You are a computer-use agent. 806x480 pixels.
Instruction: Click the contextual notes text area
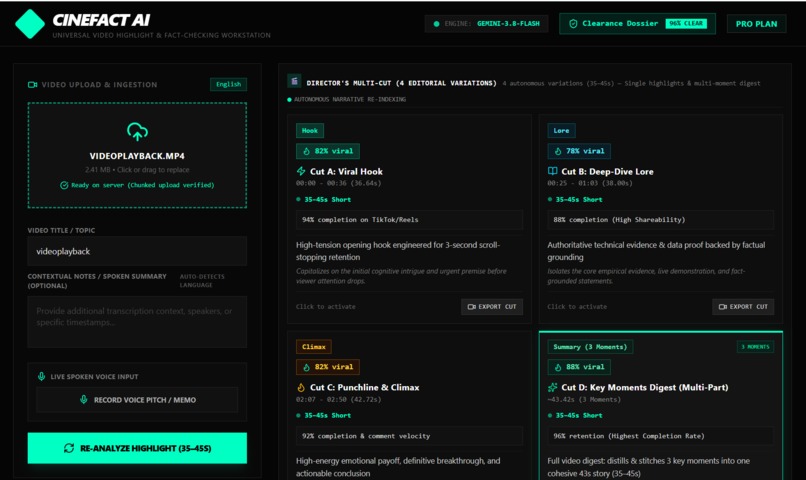point(137,322)
